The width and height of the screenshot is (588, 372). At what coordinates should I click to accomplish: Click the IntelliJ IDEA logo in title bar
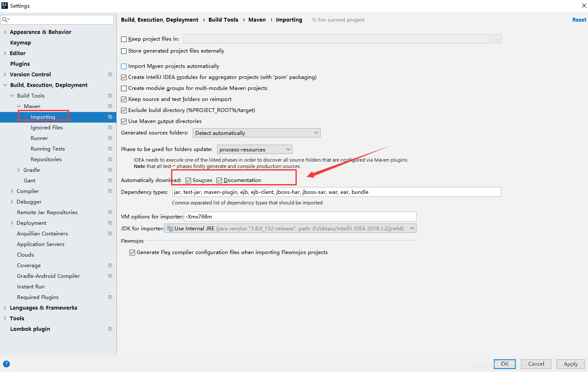point(5,6)
